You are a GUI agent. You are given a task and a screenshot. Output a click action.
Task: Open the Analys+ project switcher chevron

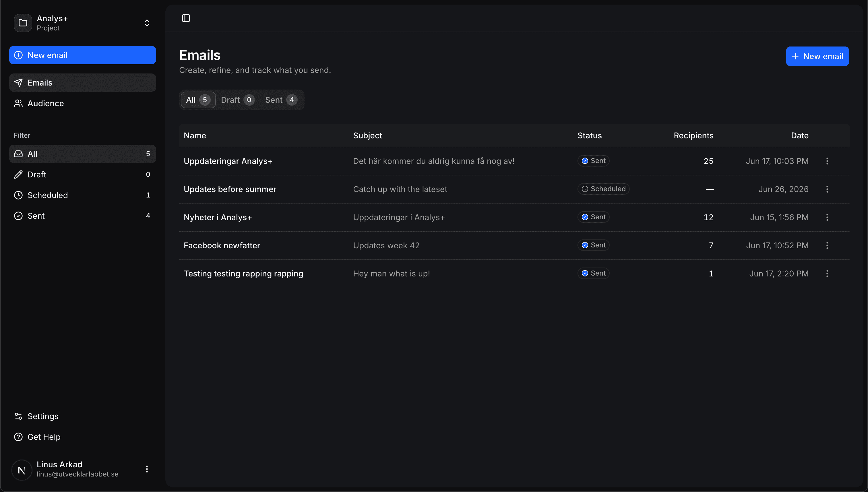[x=147, y=23]
